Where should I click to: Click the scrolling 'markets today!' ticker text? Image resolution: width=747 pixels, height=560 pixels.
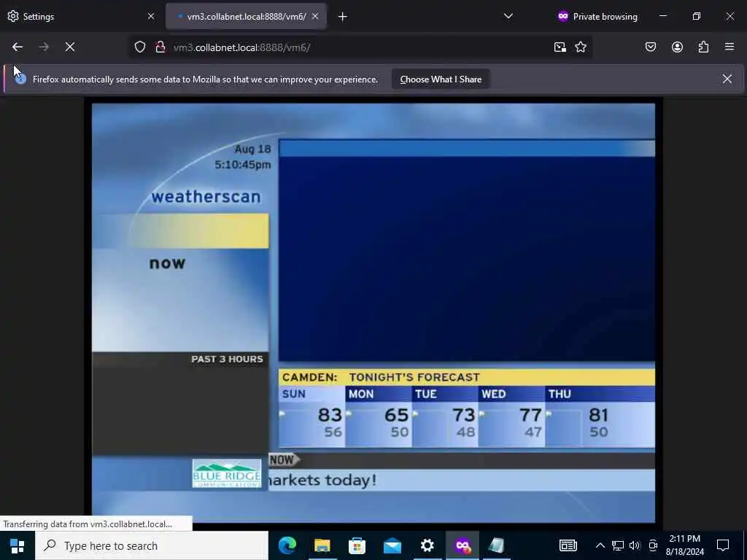322,480
